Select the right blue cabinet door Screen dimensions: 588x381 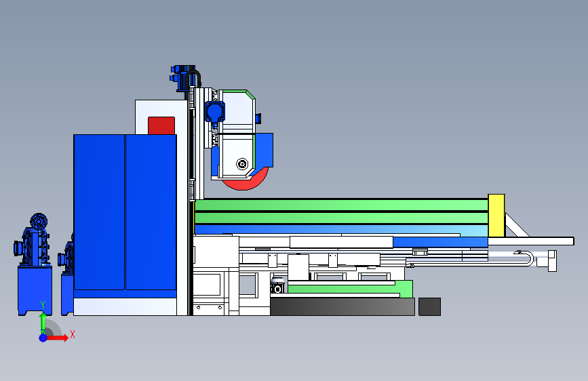(151, 212)
